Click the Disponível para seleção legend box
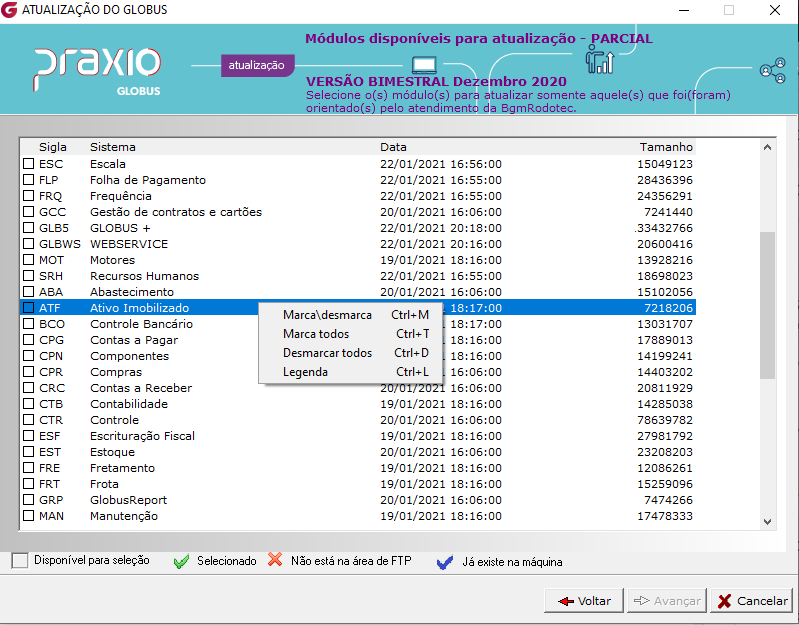The width and height of the screenshot is (799, 625). click(20, 561)
